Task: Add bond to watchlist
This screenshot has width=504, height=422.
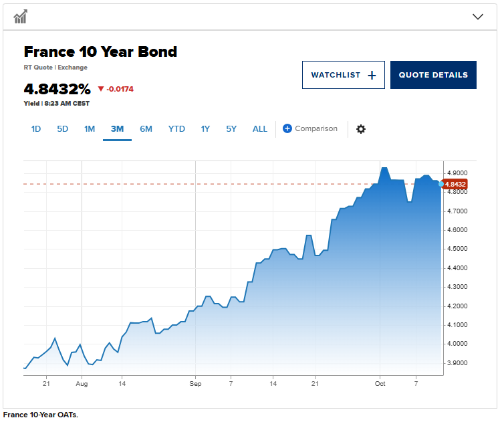Action: 344,75
